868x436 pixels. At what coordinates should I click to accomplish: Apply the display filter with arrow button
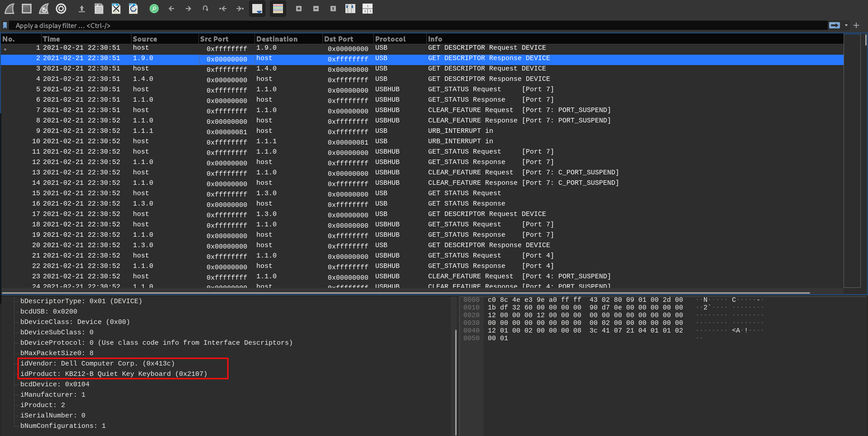(835, 26)
